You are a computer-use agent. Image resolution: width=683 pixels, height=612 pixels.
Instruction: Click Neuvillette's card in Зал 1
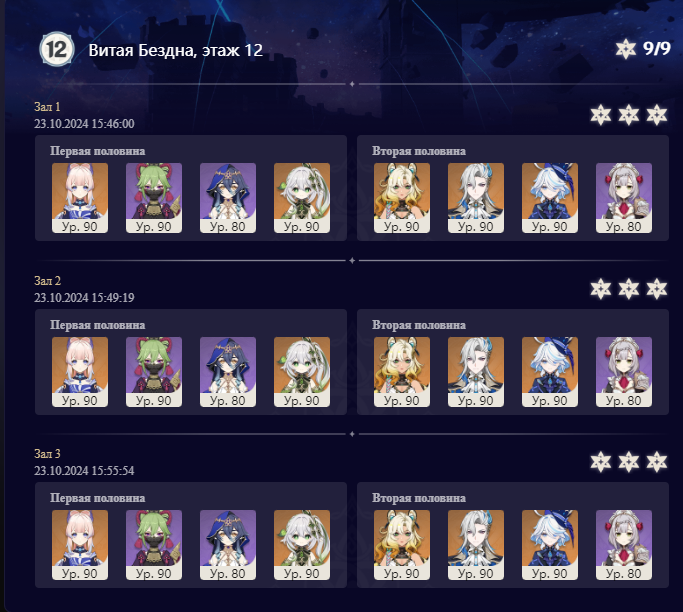click(476, 198)
